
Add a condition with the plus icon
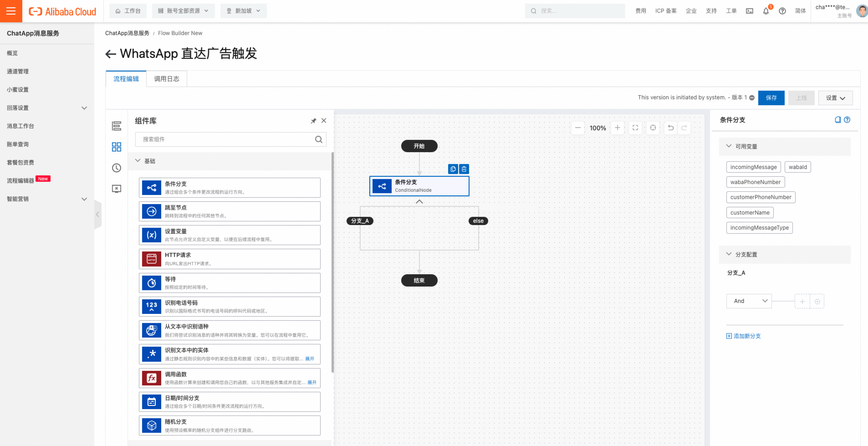pyautogui.click(x=802, y=302)
